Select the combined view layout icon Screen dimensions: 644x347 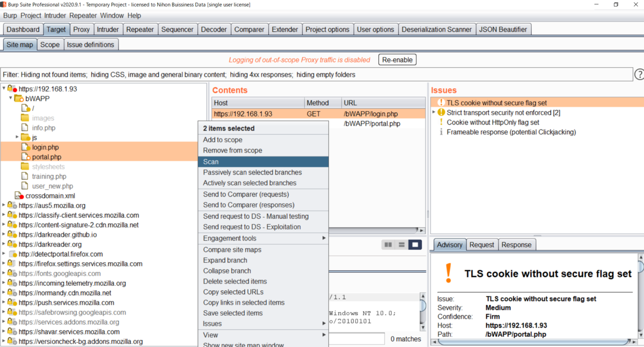click(415, 245)
